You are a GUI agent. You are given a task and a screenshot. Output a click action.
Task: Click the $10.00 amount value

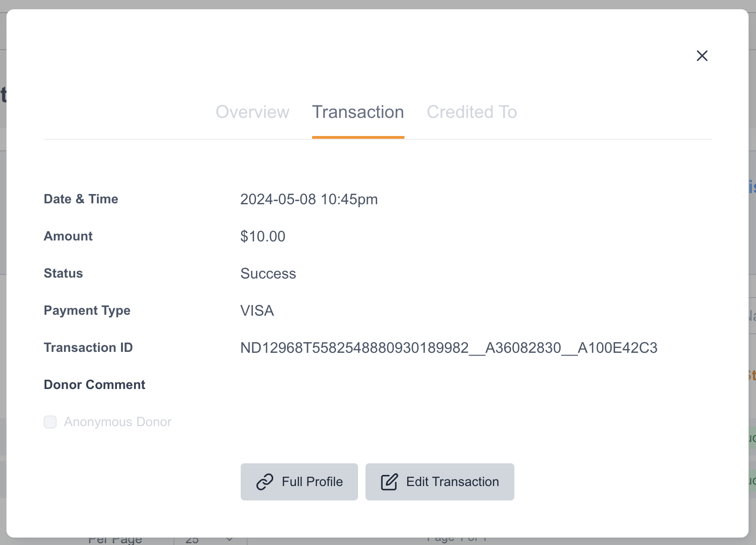(x=263, y=236)
